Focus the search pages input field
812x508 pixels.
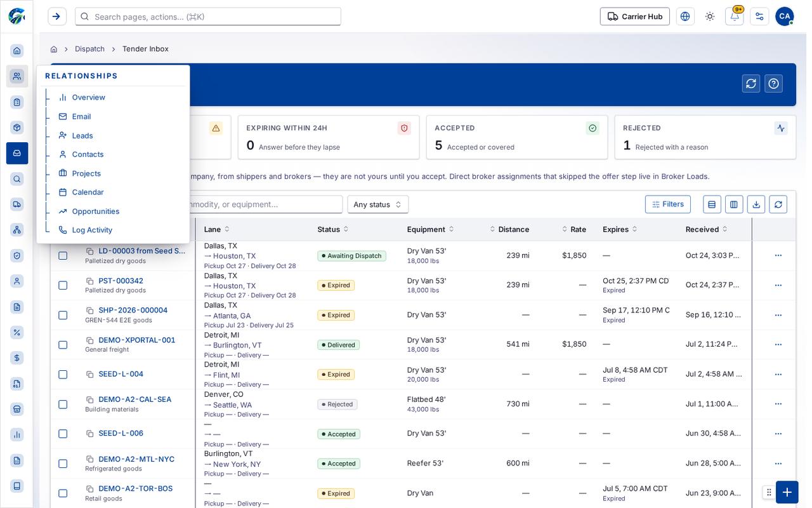[x=208, y=17]
